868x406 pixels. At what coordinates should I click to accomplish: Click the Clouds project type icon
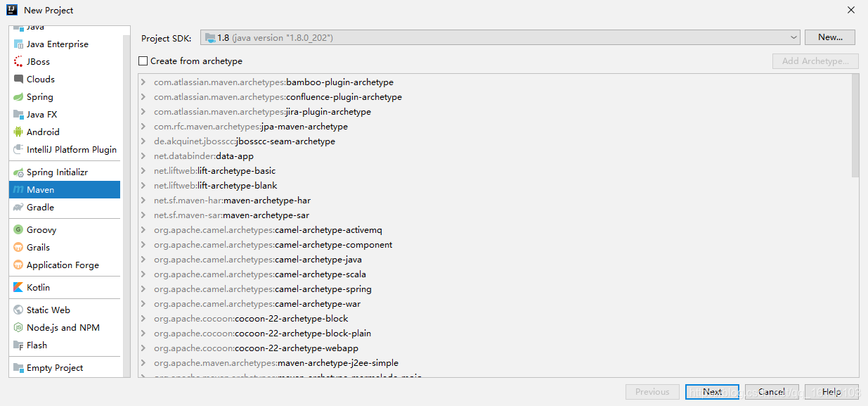click(18, 80)
